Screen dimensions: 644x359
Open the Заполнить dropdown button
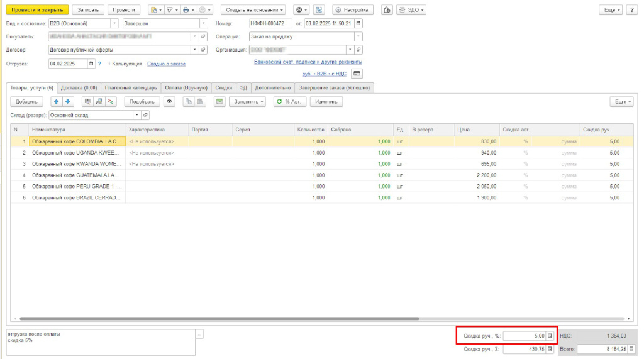(x=248, y=101)
